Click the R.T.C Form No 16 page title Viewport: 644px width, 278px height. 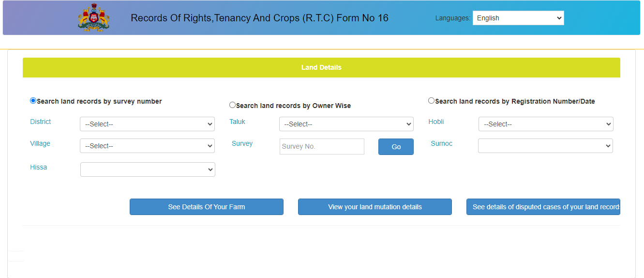click(259, 18)
